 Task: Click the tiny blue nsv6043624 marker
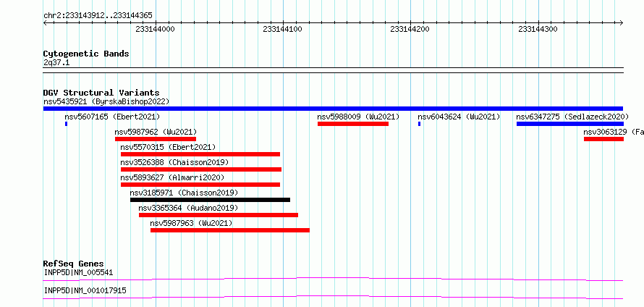tap(420, 124)
